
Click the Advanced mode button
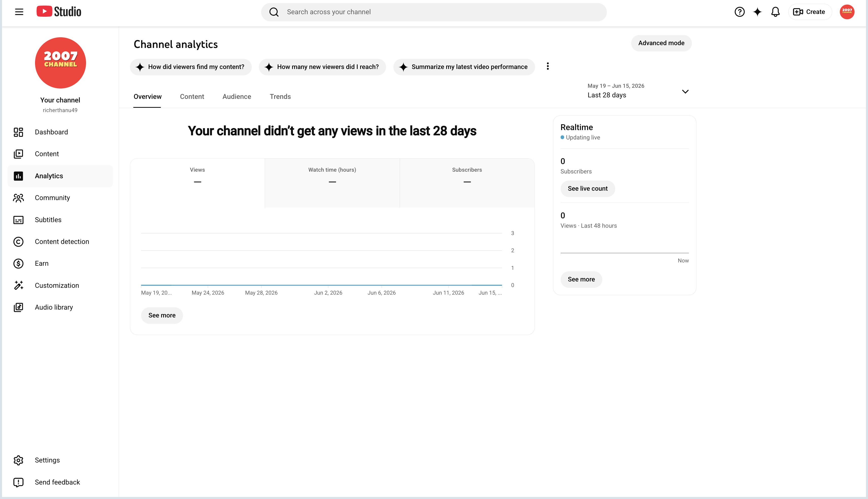(661, 43)
